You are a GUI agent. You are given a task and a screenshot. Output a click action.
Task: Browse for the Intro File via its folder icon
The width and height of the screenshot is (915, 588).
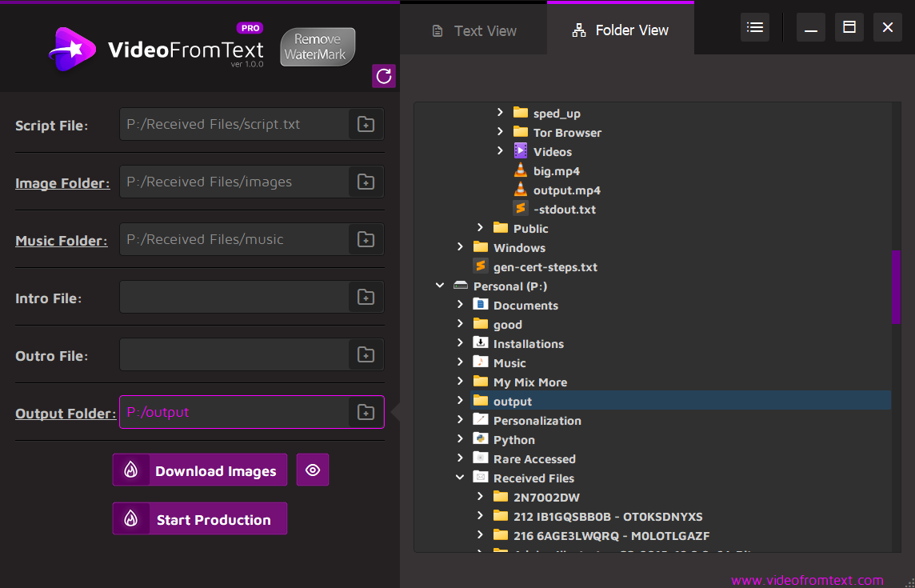tap(366, 297)
